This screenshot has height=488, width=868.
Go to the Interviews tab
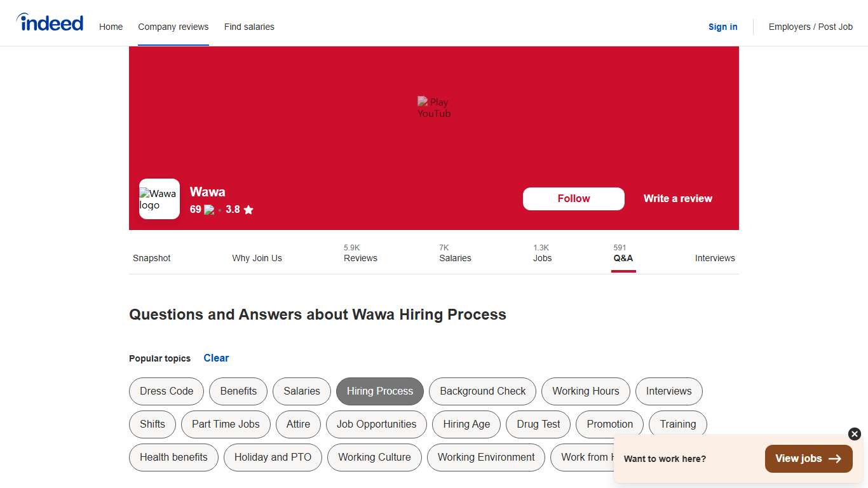point(714,258)
